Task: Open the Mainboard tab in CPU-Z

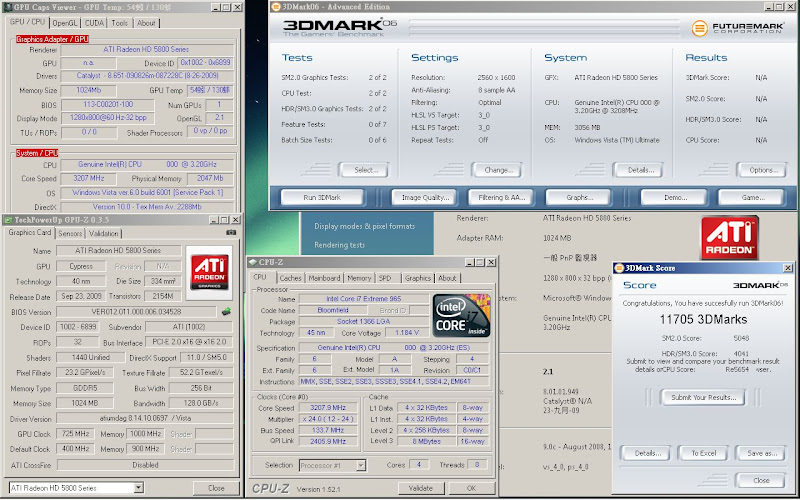Action: click(x=324, y=278)
